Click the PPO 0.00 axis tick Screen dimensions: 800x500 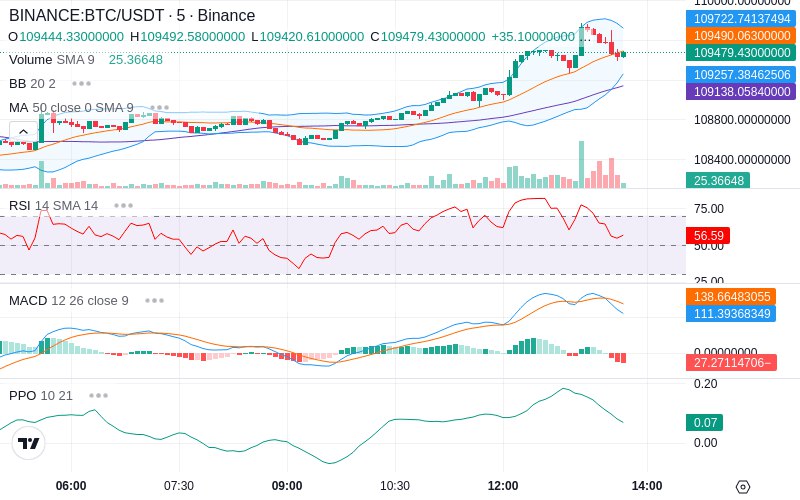[706, 443]
